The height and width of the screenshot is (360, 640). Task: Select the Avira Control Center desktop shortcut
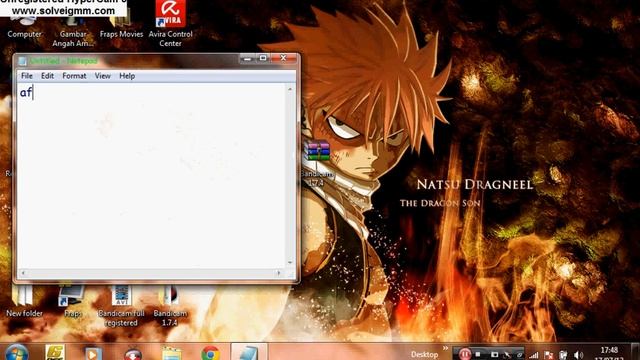click(170, 24)
